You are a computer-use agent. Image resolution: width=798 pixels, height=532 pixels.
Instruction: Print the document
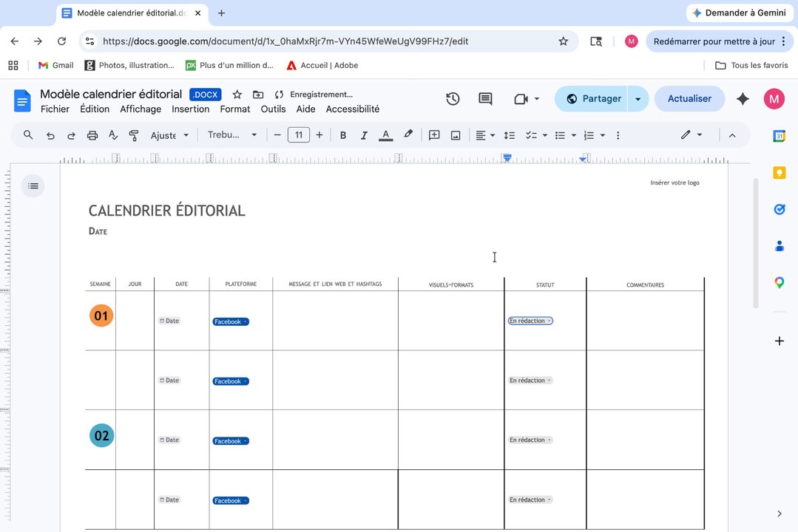coord(92,135)
